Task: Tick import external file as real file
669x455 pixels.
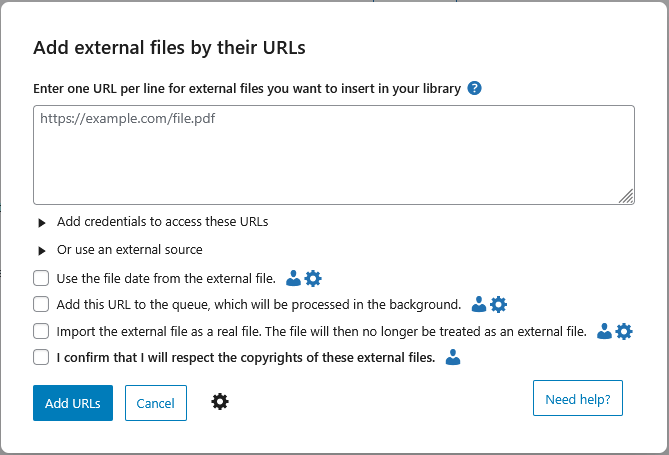Action: click(41, 331)
